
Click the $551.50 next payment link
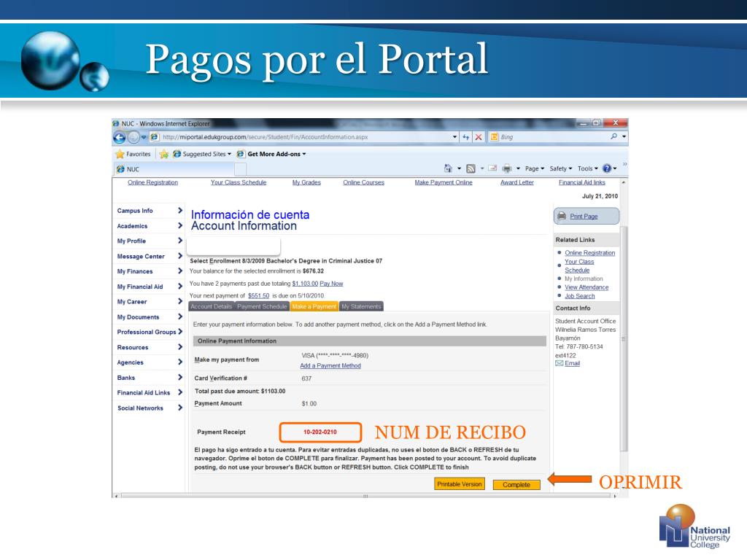[x=258, y=296]
